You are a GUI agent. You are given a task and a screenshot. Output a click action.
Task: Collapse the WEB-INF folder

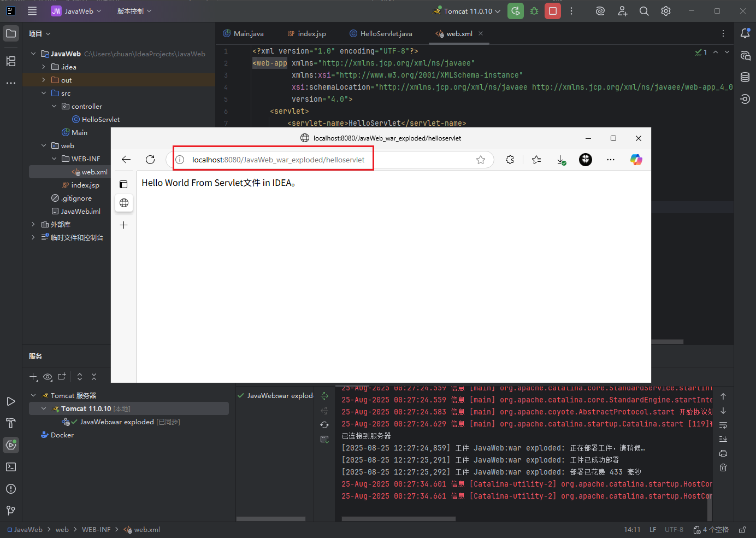(54, 159)
